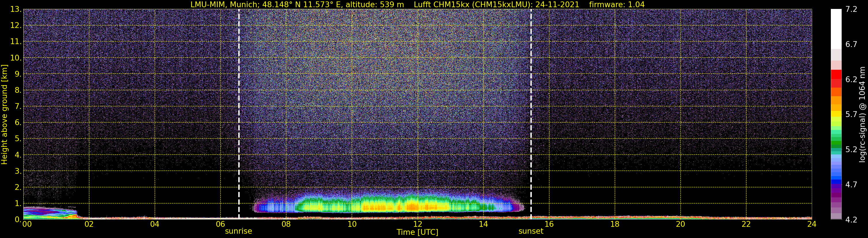
Task: Click the colorbar tick value '4.7'
Action: pyautogui.click(x=851, y=184)
